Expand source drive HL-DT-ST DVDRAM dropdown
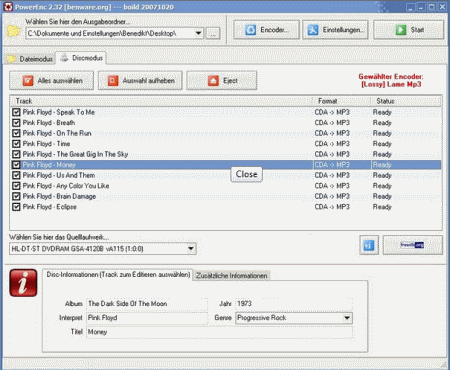 (x=191, y=249)
